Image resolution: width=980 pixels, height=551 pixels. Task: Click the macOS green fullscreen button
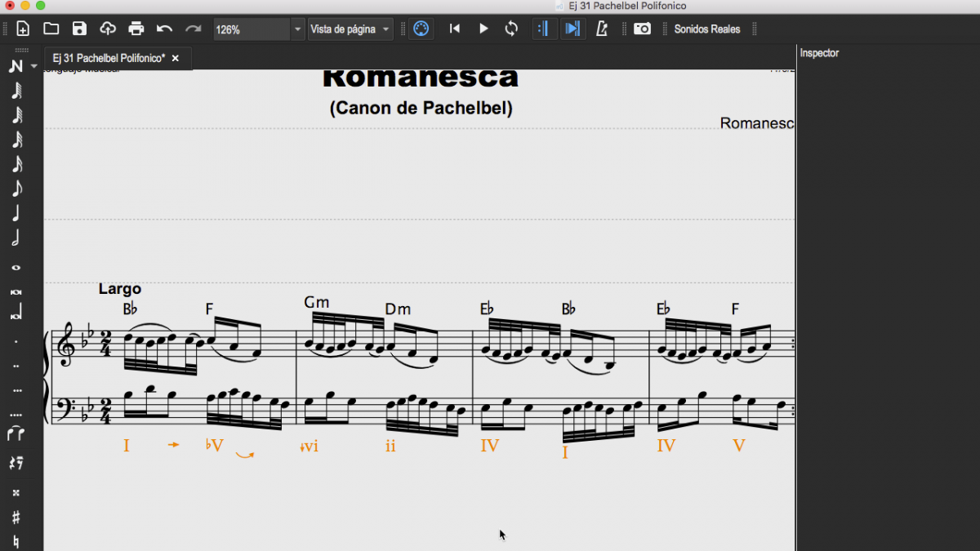pos(40,6)
